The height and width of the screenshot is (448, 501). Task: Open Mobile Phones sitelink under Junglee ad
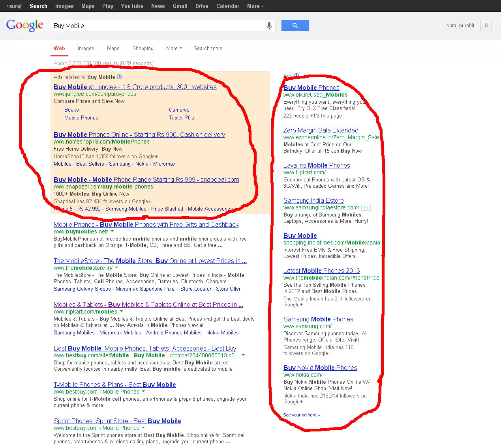pyautogui.click(x=81, y=118)
